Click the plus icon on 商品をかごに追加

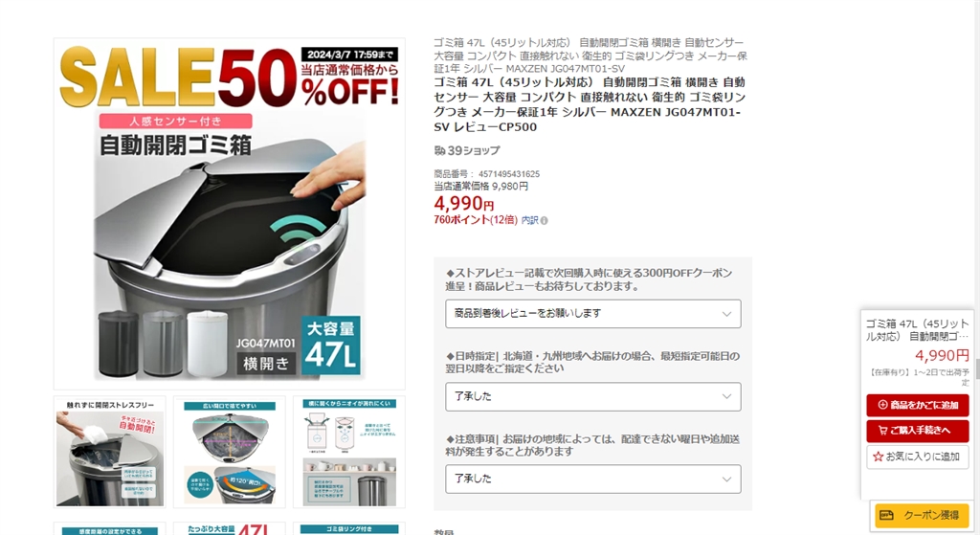[x=882, y=405]
